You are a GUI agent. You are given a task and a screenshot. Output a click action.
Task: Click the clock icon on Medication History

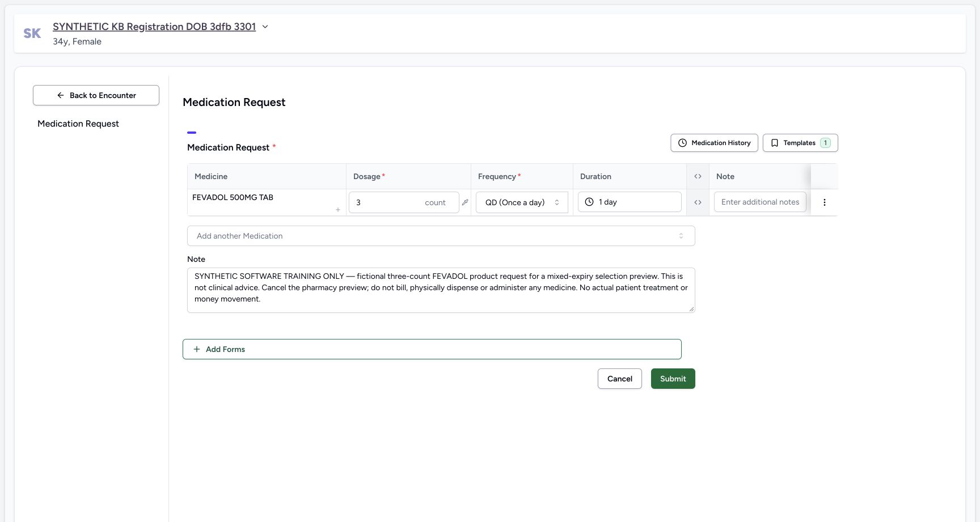[x=683, y=143]
